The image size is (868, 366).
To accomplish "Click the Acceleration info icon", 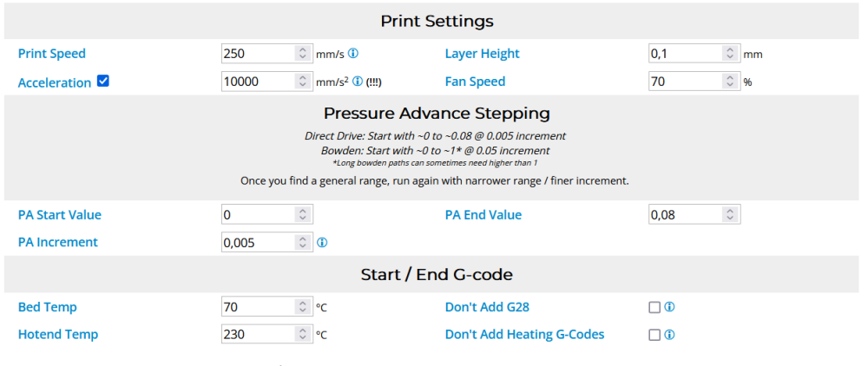I will pyautogui.click(x=358, y=82).
